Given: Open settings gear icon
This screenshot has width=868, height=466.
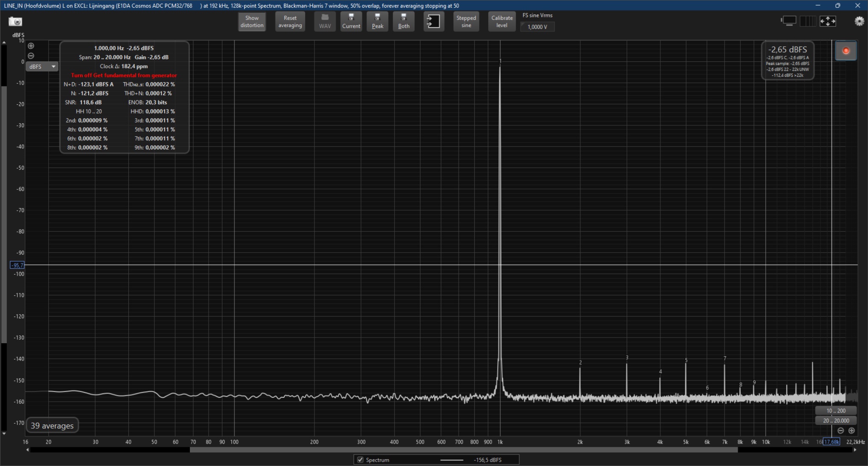Looking at the screenshot, I should [859, 21].
